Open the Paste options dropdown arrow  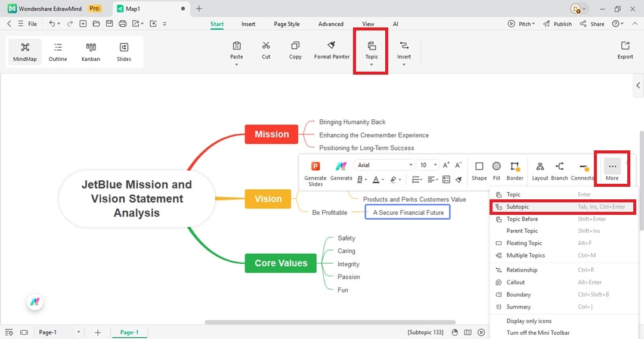[x=237, y=64]
